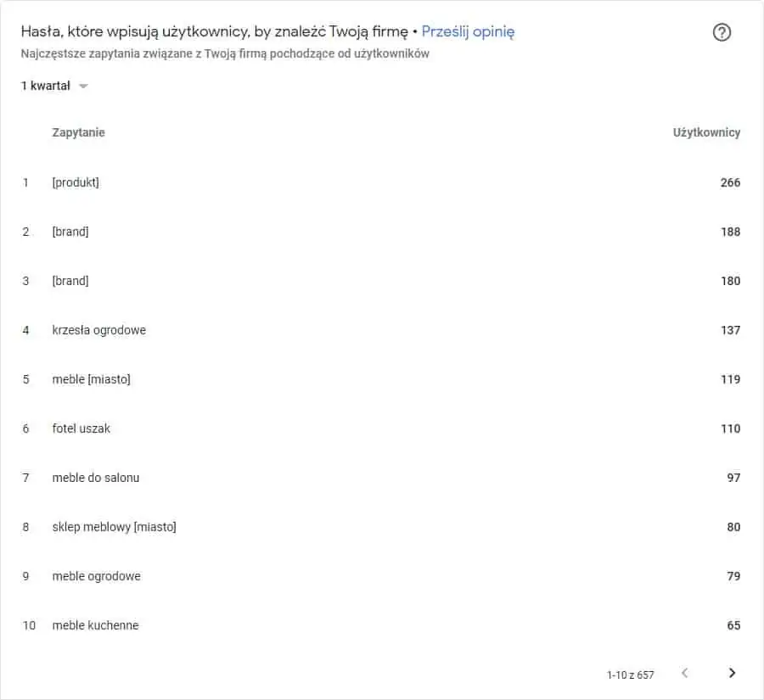This screenshot has height=700, width=764.
Task: Click the sklep meblowy [miasto] row
Action: pos(381,527)
